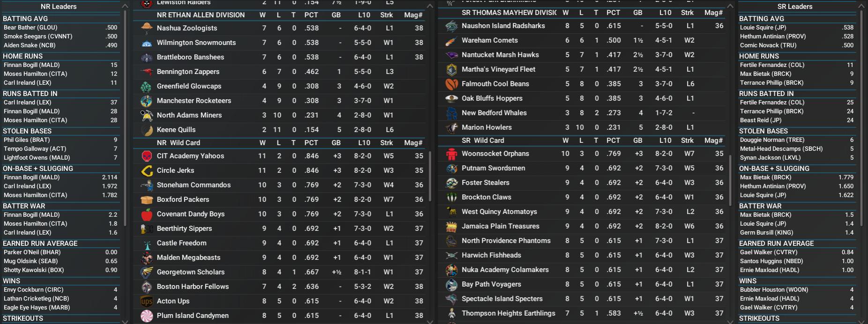Image resolution: width=868 pixels, height=324 pixels.
Task: Click the Covenant Dandy Boys apple logo
Action: (147, 214)
